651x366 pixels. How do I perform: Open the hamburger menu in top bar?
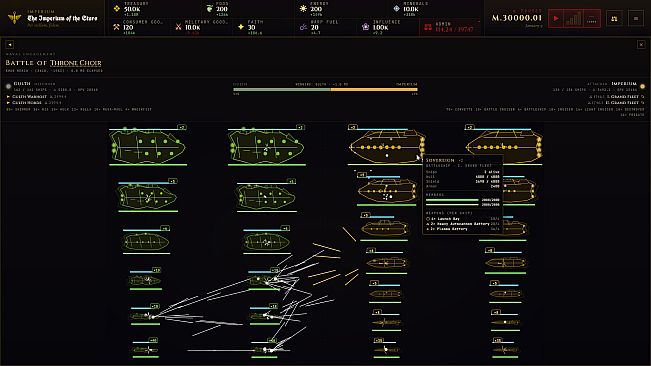636,18
